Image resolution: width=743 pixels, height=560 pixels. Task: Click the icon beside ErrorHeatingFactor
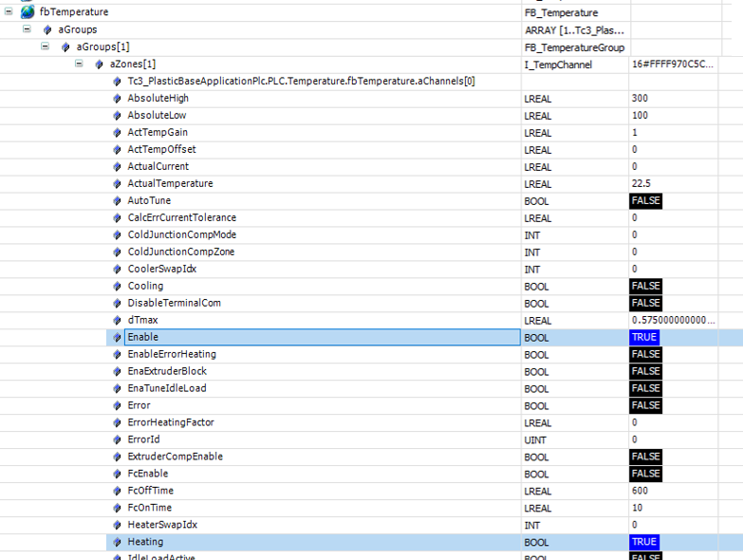coord(117,422)
